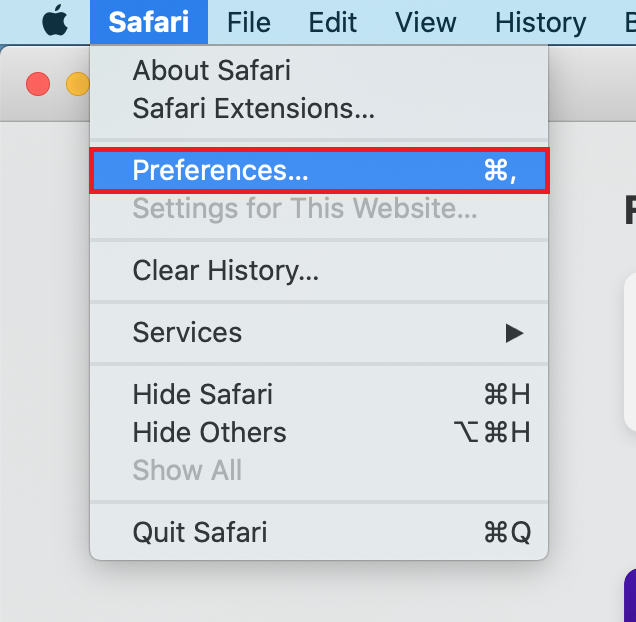The image size is (636, 622).
Task: Choose About Safari
Action: click(211, 71)
